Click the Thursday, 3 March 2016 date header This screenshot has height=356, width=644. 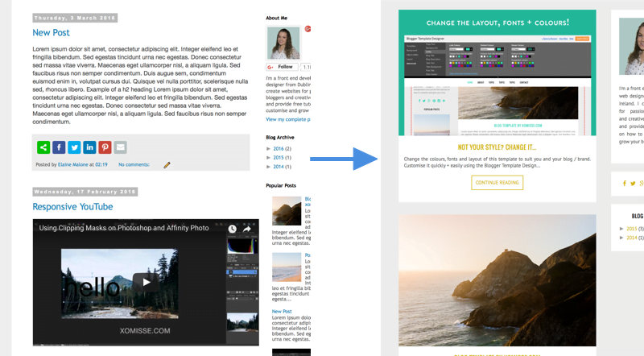click(x=75, y=18)
